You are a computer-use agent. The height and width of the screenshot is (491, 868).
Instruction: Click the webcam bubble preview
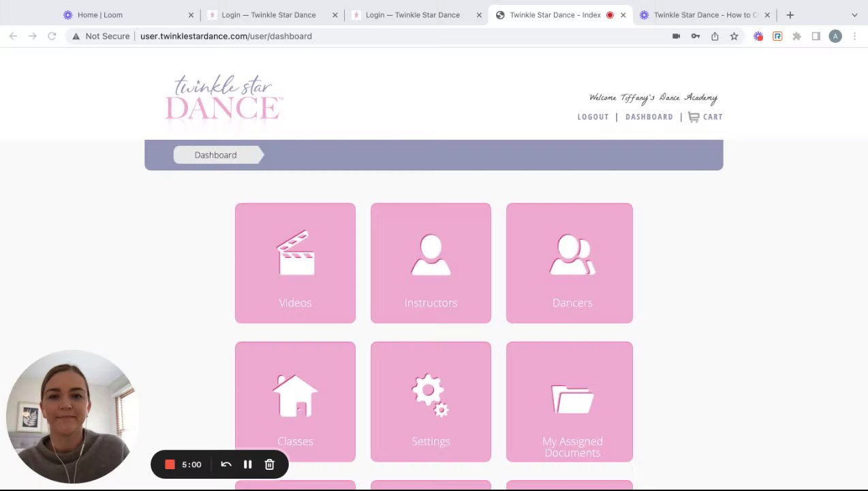coord(72,417)
